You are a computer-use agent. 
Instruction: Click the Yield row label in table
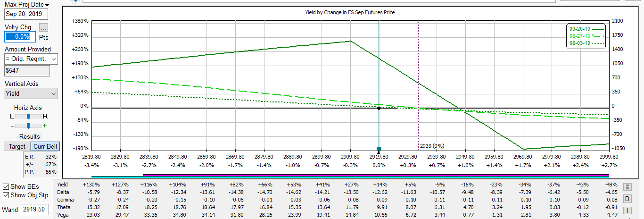pyautogui.click(x=63, y=185)
